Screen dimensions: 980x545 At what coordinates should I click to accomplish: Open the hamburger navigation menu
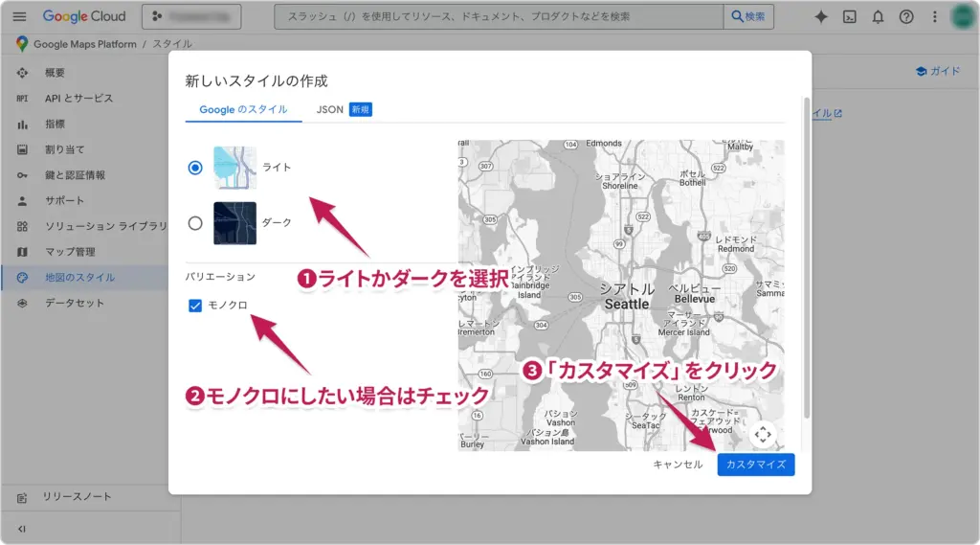pyautogui.click(x=19, y=17)
